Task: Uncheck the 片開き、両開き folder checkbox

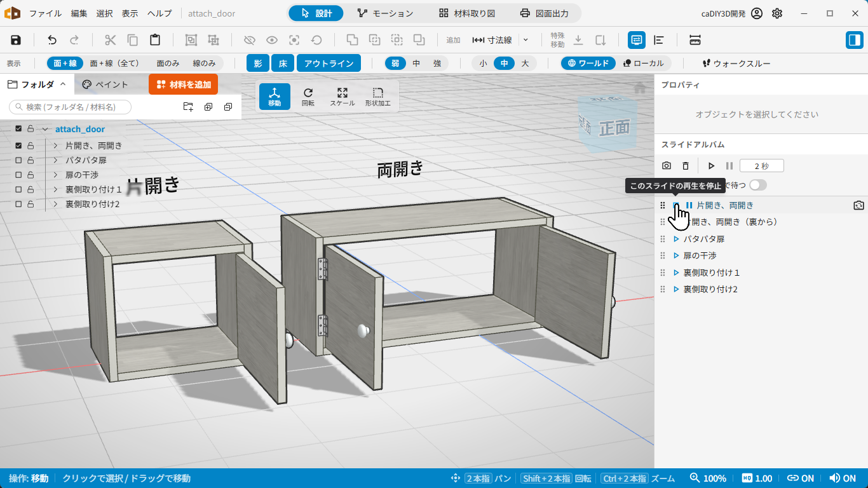Action: (18, 146)
